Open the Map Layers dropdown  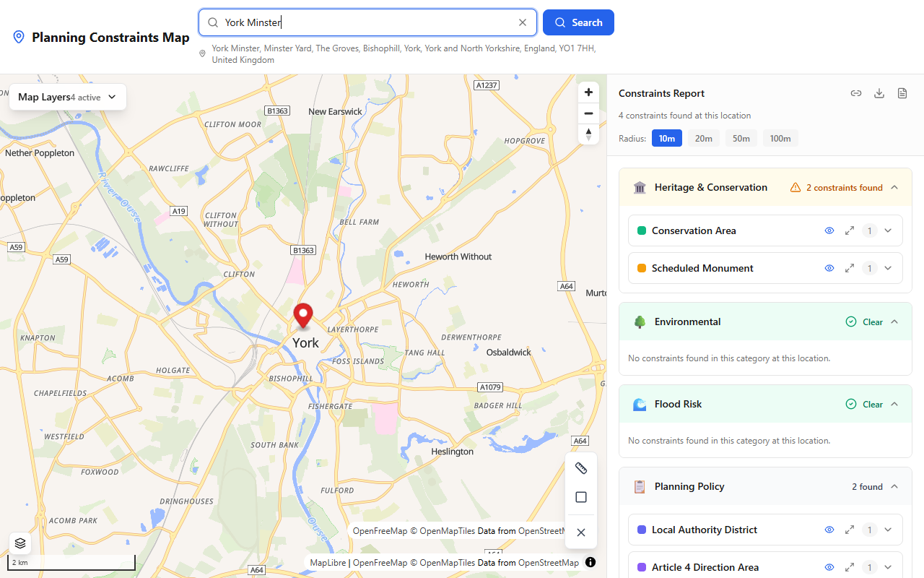[x=67, y=96]
